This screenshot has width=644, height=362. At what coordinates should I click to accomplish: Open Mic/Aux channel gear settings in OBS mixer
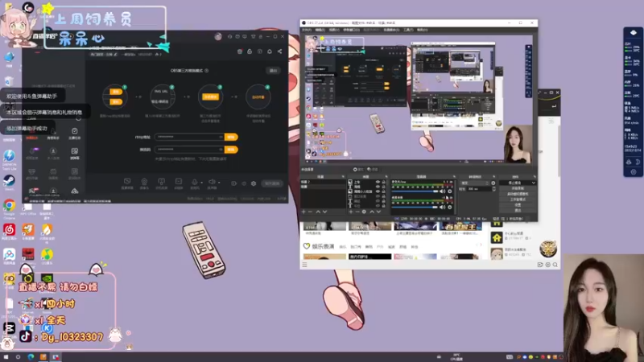pyautogui.click(x=450, y=191)
